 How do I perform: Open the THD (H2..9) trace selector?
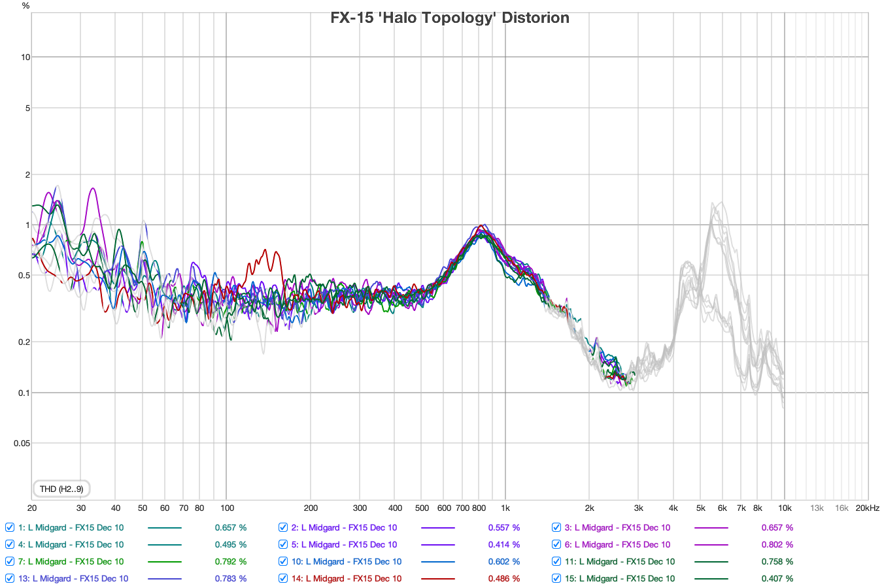pos(61,489)
